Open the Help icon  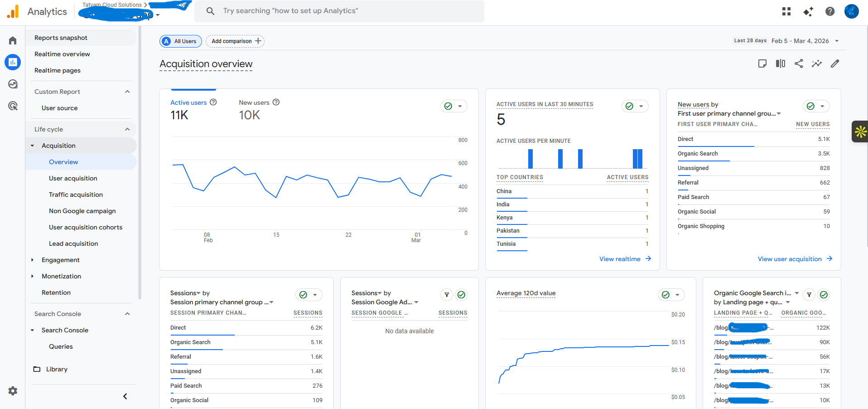(830, 11)
